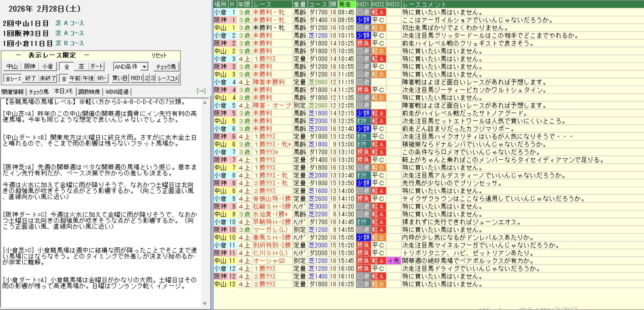
Task: Click the オーシャG3 race name
Action: pyautogui.click(x=269, y=261)
